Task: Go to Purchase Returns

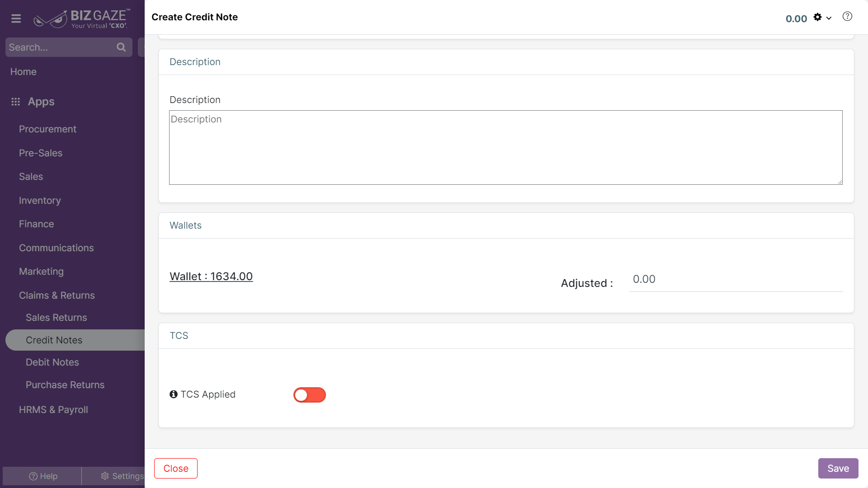Action: point(65,385)
